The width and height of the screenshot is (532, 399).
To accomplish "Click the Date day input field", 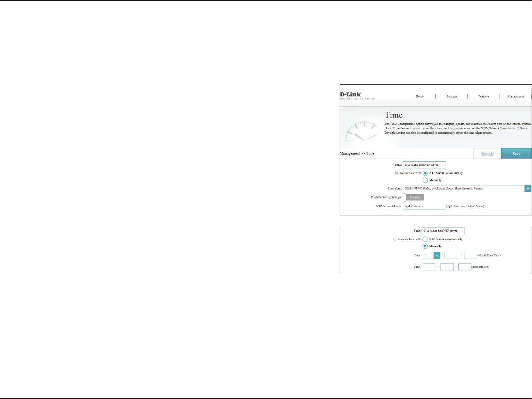I will point(451,255).
